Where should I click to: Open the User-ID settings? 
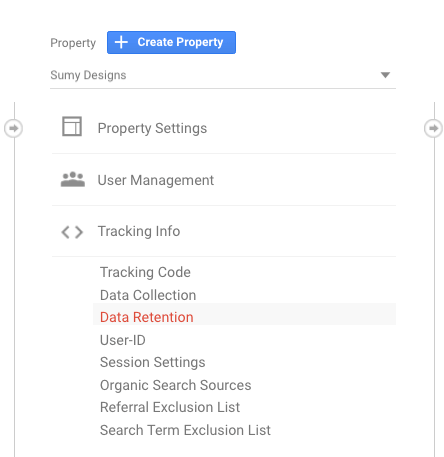pyautogui.click(x=123, y=340)
